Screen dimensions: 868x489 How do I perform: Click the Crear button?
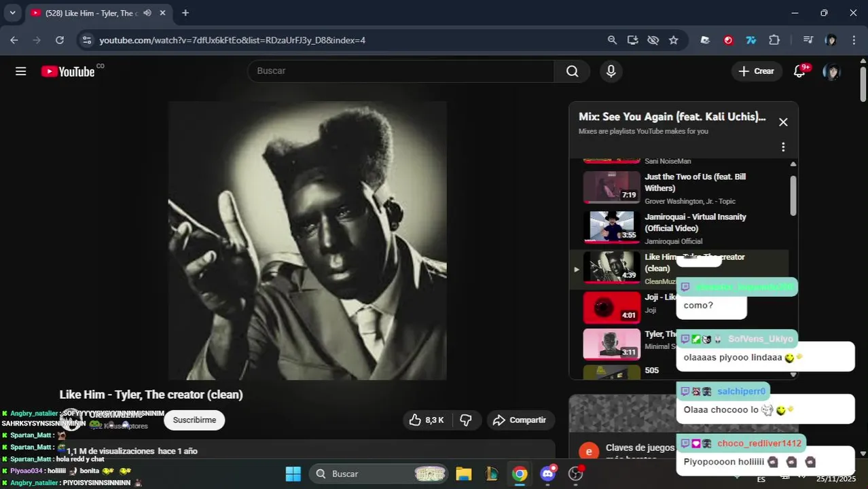(757, 71)
